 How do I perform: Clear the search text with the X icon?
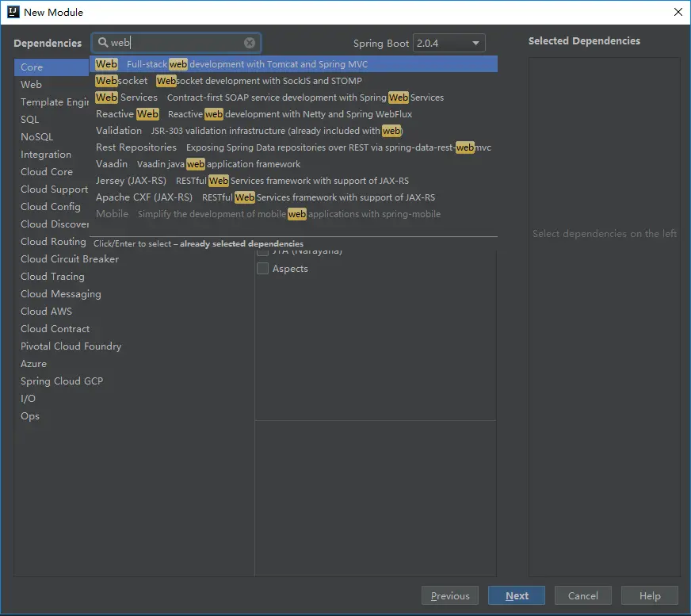pyautogui.click(x=250, y=42)
